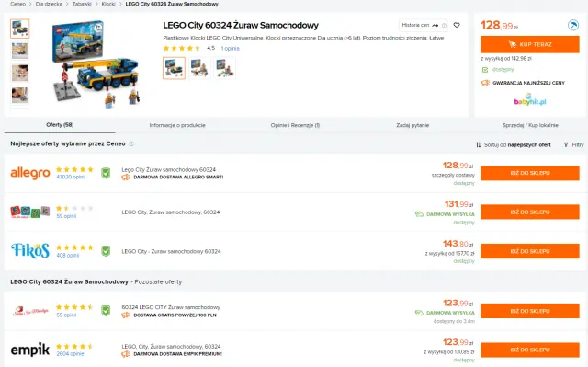Switch to Informacje o produkcie tab
The image size is (588, 367).
click(177, 125)
